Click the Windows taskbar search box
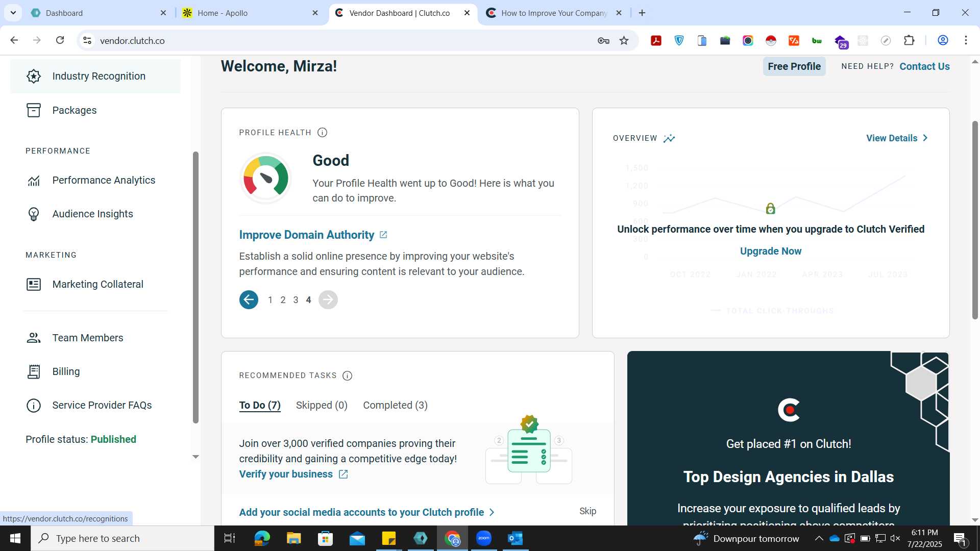The height and width of the screenshot is (551, 980). click(122, 538)
